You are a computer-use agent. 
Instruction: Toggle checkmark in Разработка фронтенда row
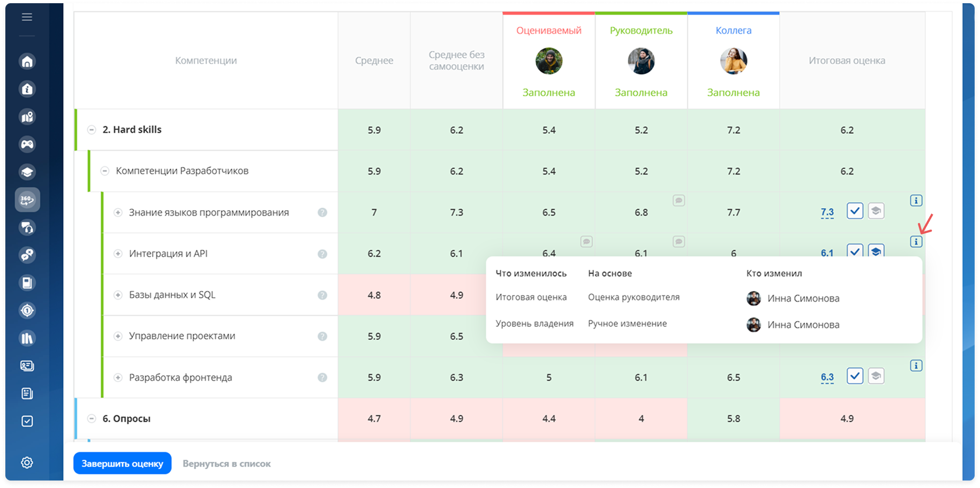pyautogui.click(x=855, y=376)
